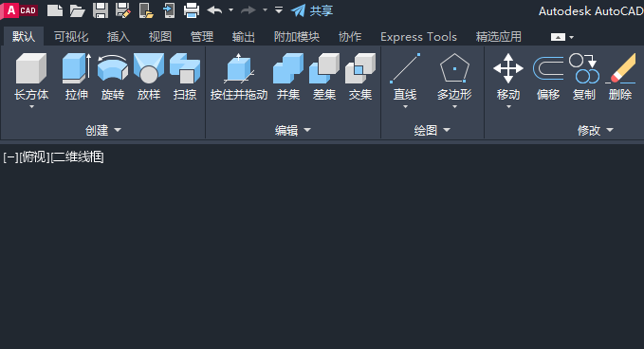The image size is (644, 349).
Task: Open the 插入 ribbon tab
Action: point(119,37)
